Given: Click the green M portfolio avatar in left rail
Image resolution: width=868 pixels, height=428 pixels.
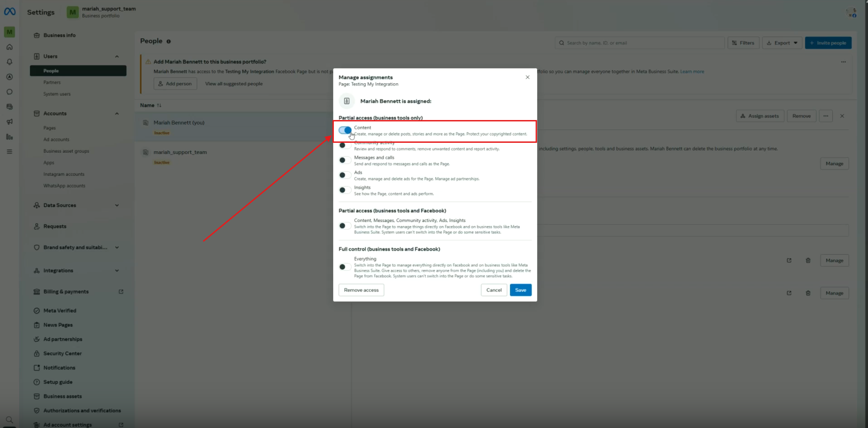Looking at the screenshot, I should pyautogui.click(x=10, y=32).
